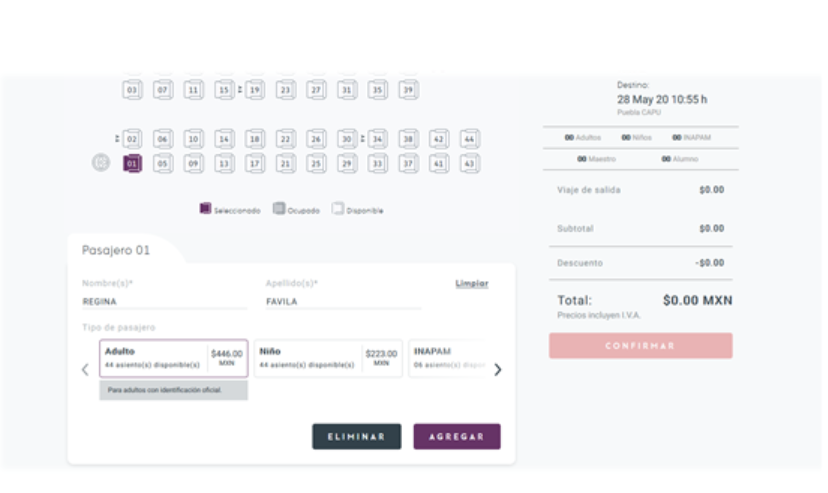Select the INAPAM passenger type card
Image resolution: width=828 pixels, height=493 pixels.
tap(448, 358)
